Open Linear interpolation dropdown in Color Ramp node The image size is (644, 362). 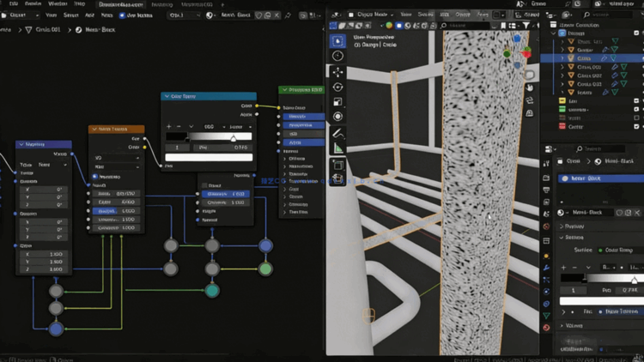pyautogui.click(x=240, y=127)
